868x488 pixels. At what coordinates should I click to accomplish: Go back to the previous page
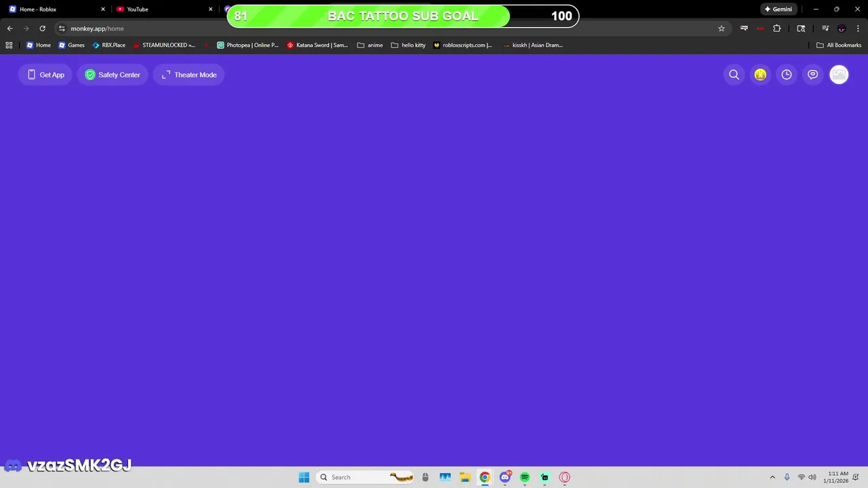coord(10,28)
